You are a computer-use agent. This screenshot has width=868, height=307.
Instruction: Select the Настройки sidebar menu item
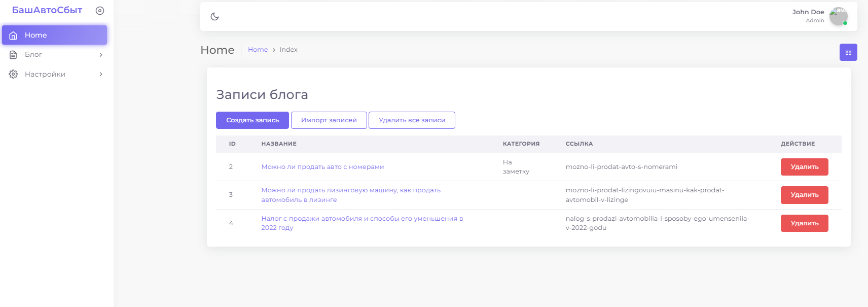[x=45, y=74]
